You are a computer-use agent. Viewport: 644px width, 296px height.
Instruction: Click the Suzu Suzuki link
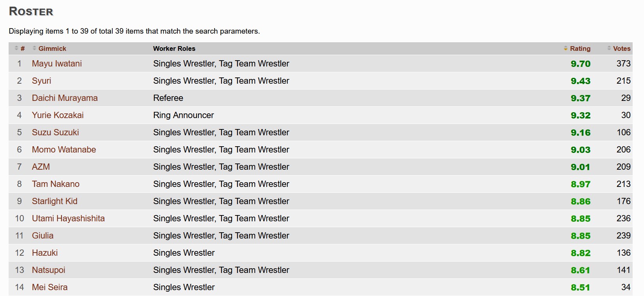[56, 132]
